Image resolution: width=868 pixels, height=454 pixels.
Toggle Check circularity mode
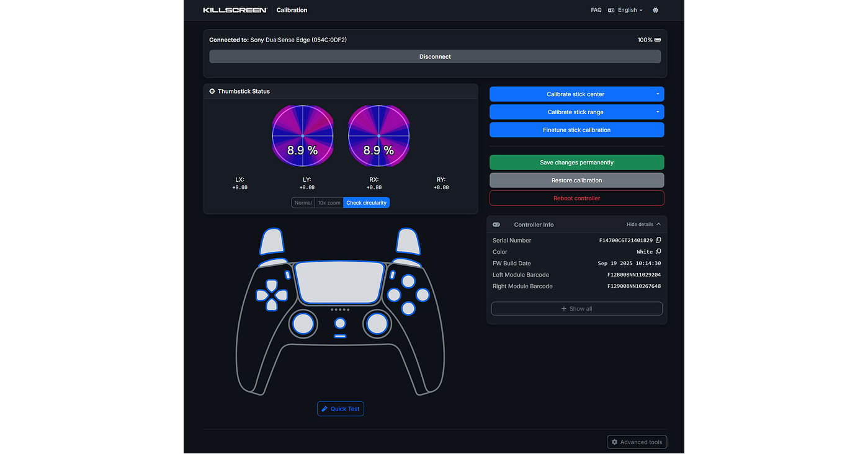(x=367, y=203)
